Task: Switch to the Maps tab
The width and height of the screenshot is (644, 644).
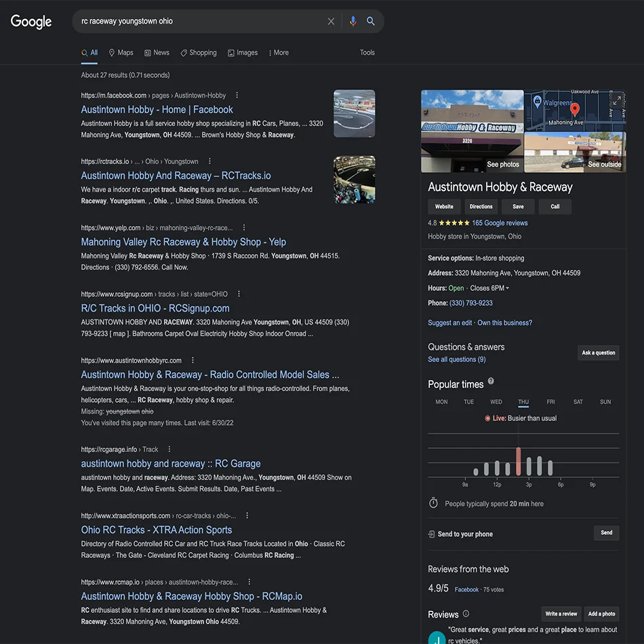Action: pos(121,53)
